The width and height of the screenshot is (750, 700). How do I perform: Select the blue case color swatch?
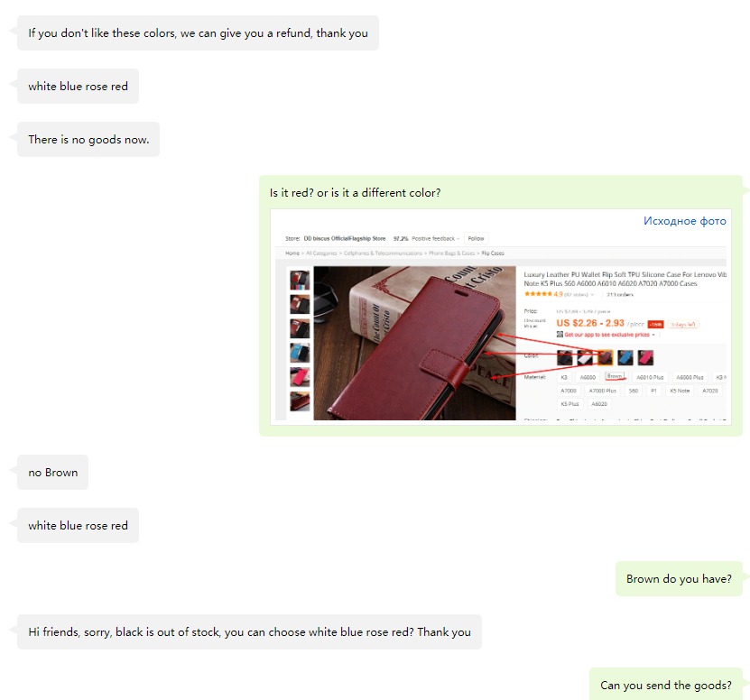625,357
